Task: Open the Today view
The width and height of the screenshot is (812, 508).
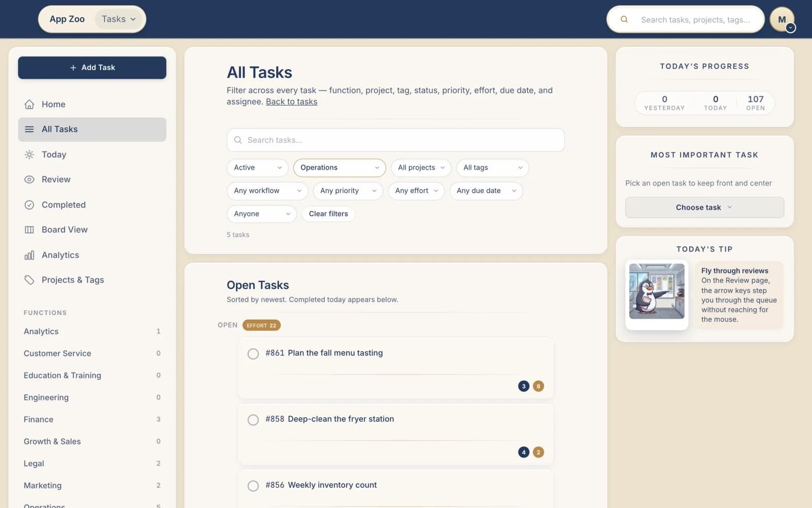Action: [x=92, y=154]
